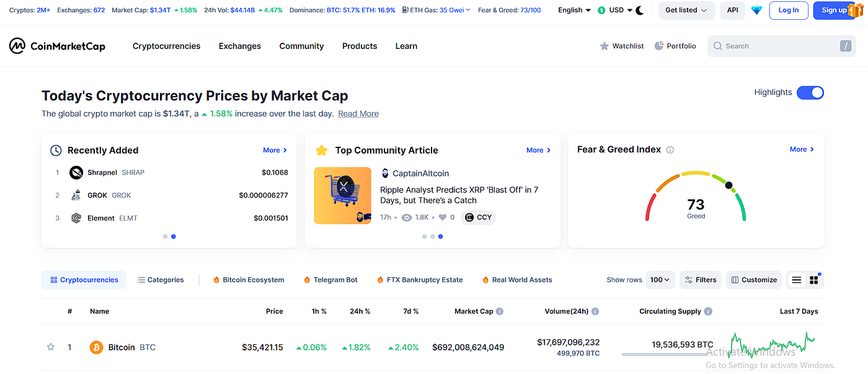
Task: Click the Bitcoin circulating supply progress bar
Action: [667, 355]
